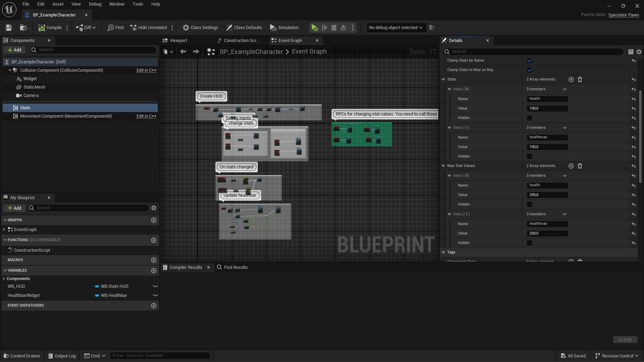The height and width of the screenshot is (362, 644).
Task: Open the Diff dropdown
Action: click(x=86, y=28)
